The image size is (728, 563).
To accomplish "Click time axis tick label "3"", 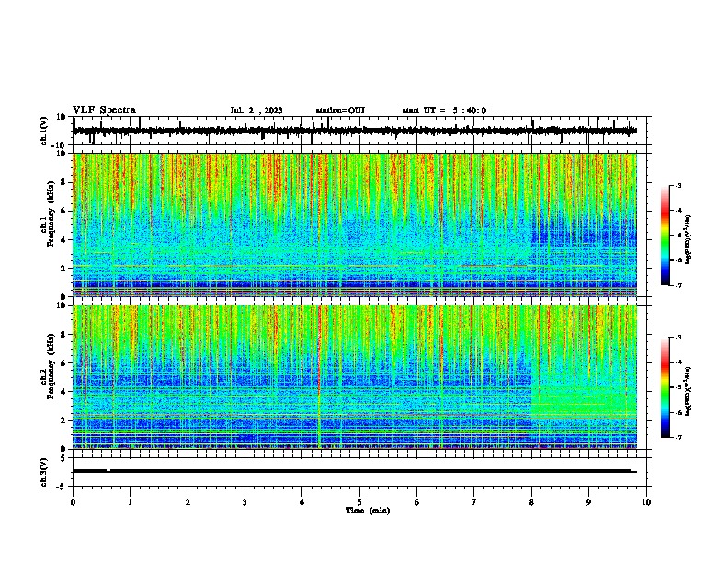I will pyautogui.click(x=245, y=502).
